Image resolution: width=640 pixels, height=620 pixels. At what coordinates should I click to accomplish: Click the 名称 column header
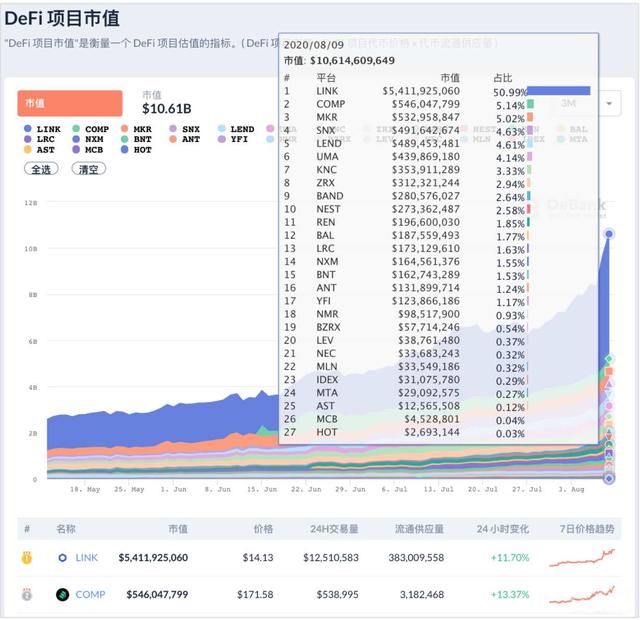66,529
